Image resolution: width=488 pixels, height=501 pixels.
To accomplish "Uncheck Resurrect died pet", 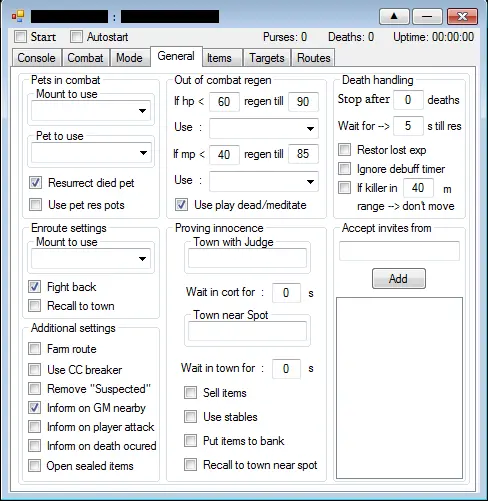I will (35, 183).
